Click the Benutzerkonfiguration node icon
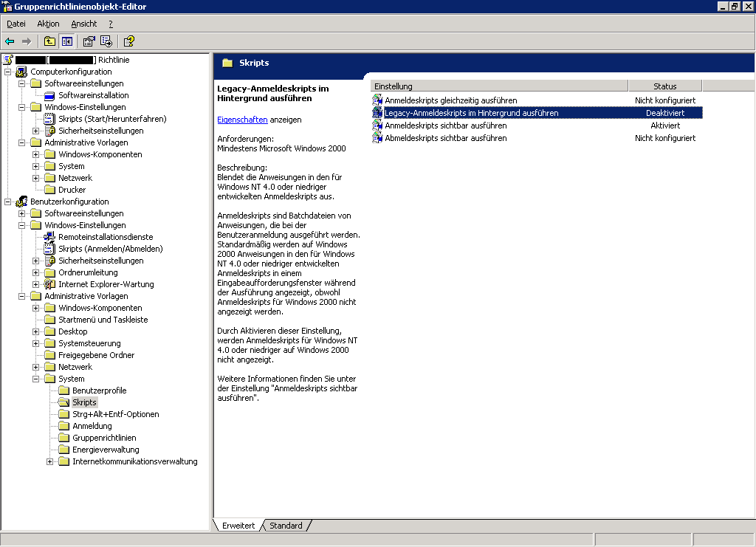This screenshot has width=756, height=547. click(x=21, y=202)
